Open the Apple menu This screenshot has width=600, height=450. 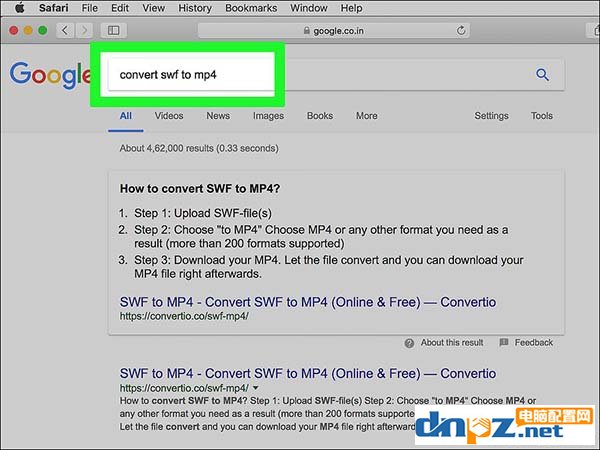[20, 8]
